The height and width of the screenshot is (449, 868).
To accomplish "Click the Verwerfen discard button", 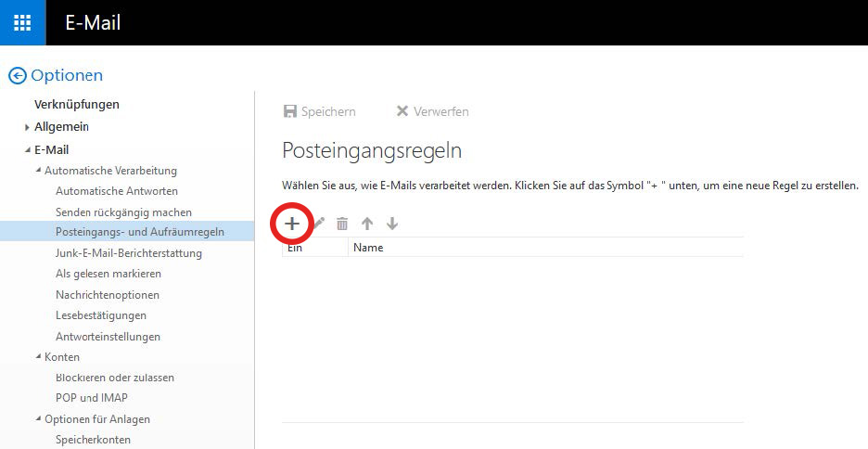I will pyautogui.click(x=432, y=111).
